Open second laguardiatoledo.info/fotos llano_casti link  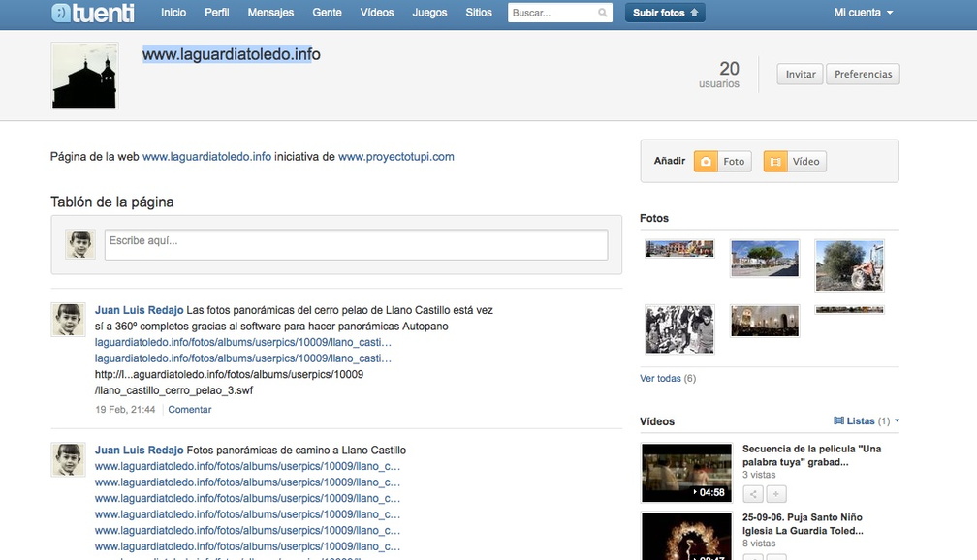(243, 358)
